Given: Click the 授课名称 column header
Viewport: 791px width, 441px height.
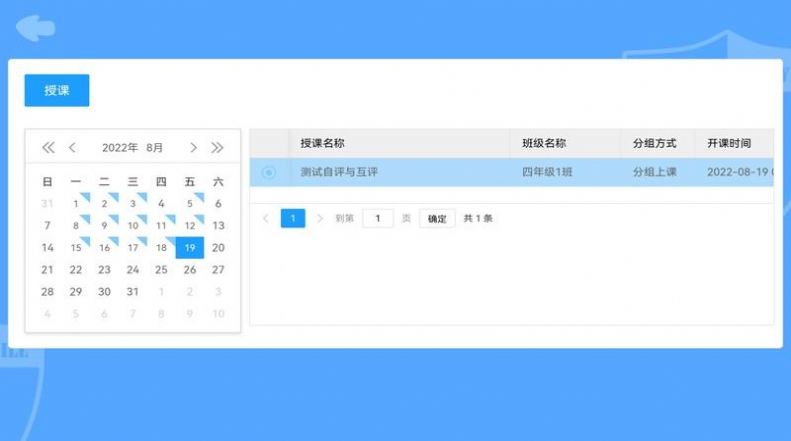Looking at the screenshot, I should pos(322,143).
